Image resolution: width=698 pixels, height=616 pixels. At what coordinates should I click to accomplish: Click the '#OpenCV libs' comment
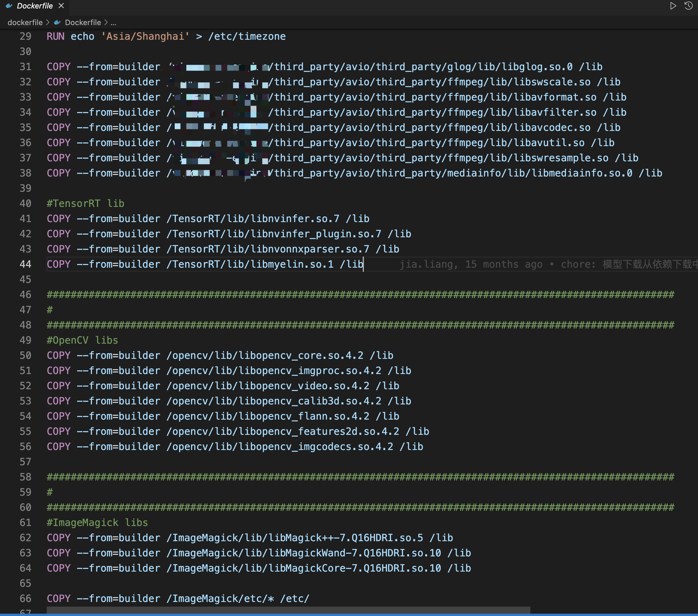pos(82,340)
